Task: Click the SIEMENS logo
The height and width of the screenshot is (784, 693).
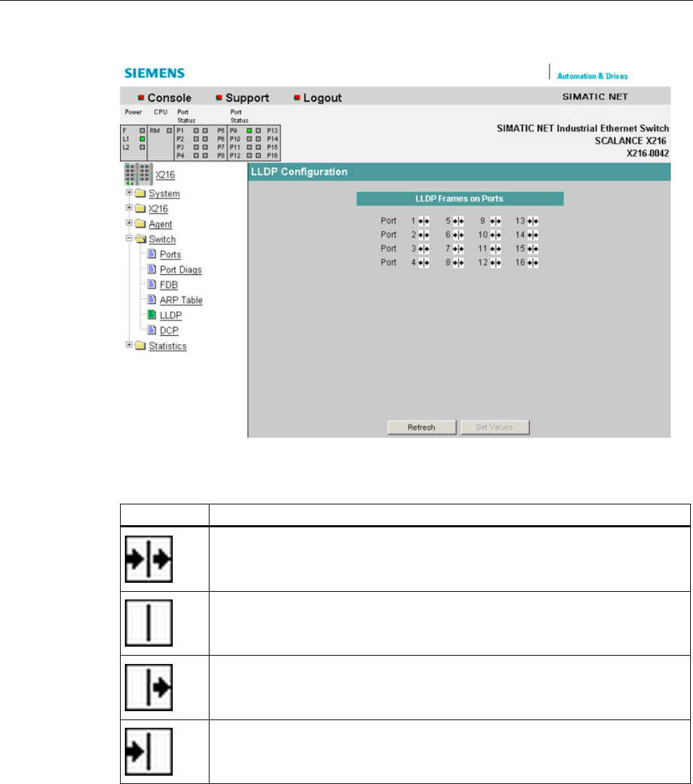Action: (x=155, y=73)
